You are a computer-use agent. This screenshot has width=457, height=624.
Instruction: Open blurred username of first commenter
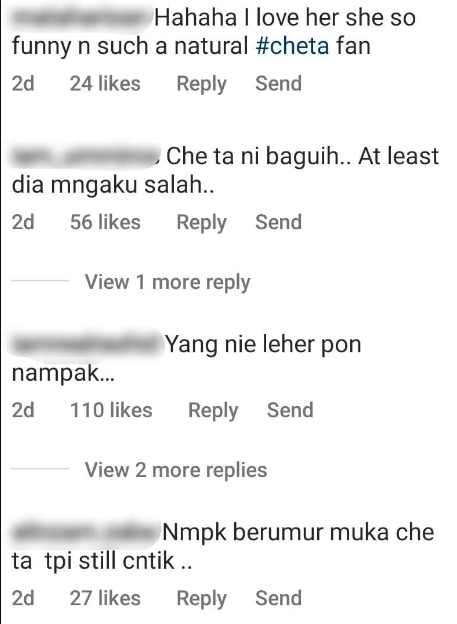81,18
